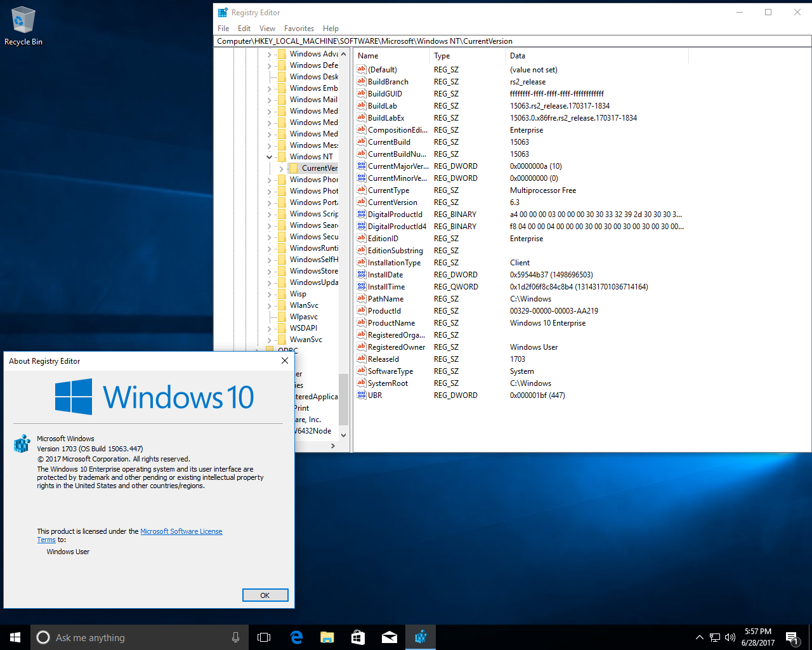
Task: Close the About Registry Editor dialog
Action: [x=284, y=361]
